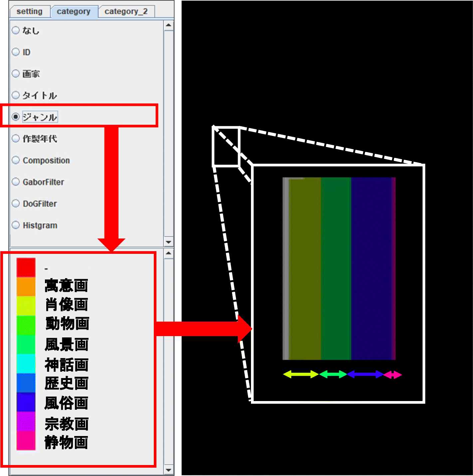473x476 pixels.
Task: Click the pink 静物画 color swatch
Action: click(26, 441)
